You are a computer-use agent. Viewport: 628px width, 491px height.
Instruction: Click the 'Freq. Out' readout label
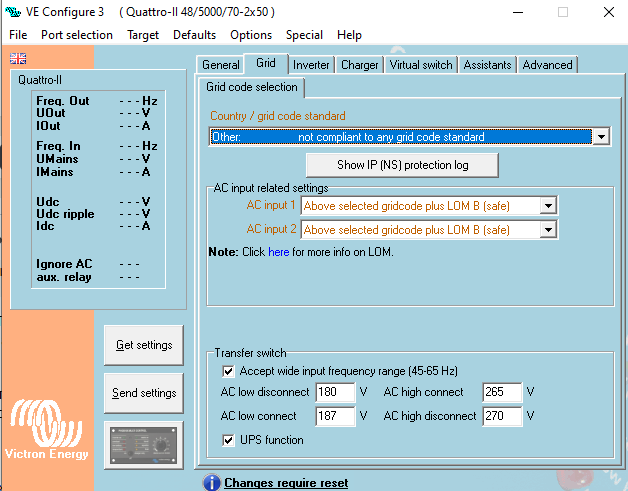point(63,101)
